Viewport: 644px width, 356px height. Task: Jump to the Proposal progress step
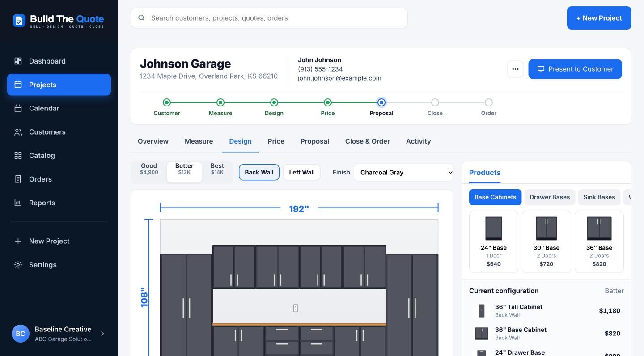(381, 107)
